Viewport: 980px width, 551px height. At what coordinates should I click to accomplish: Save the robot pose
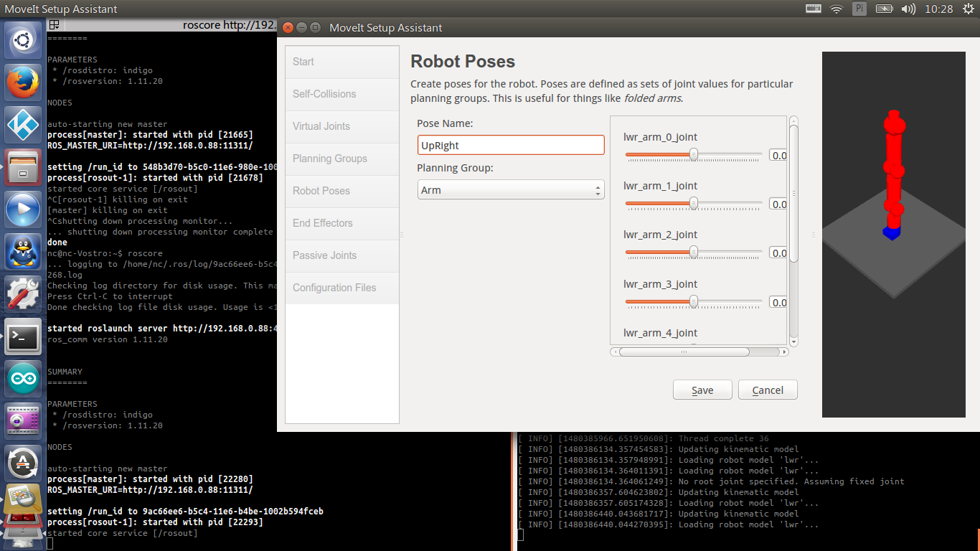coord(702,390)
